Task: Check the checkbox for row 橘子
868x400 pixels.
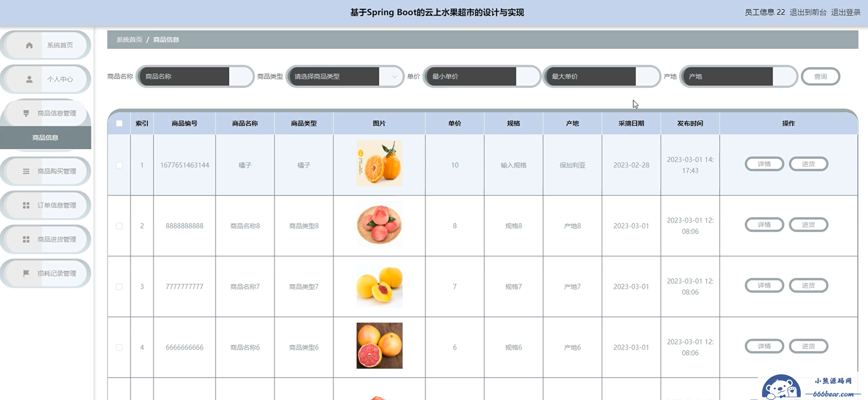Action: click(119, 165)
